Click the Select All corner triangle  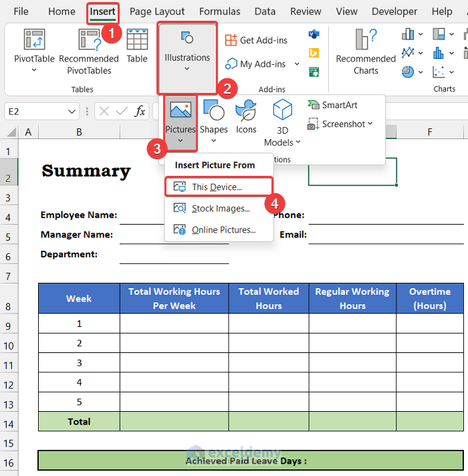click(x=11, y=132)
